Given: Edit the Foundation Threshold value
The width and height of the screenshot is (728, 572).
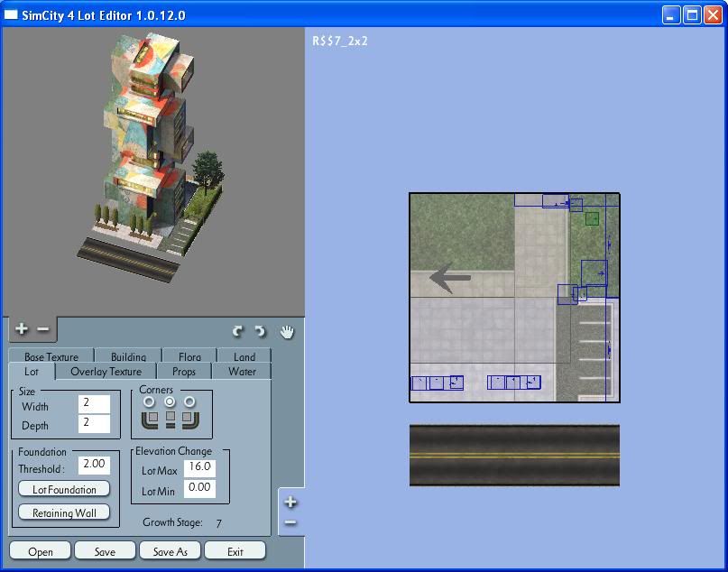Looking at the screenshot, I should [94, 466].
